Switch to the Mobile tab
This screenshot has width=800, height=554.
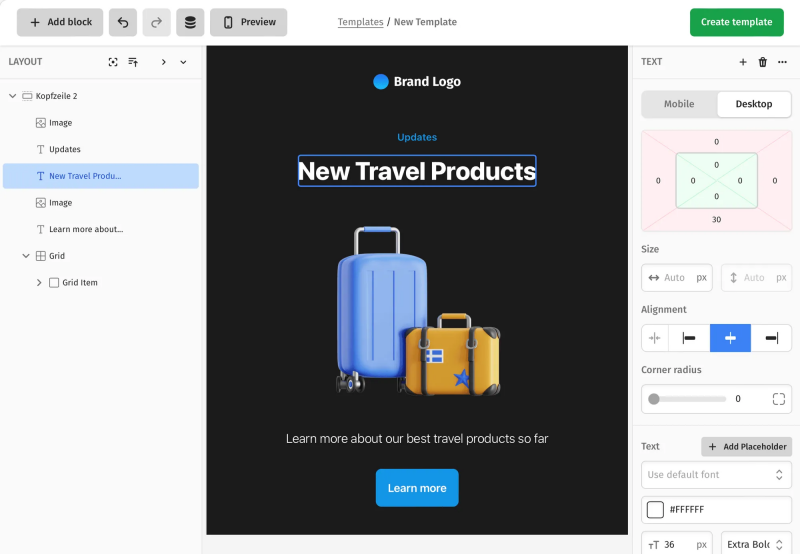679,104
